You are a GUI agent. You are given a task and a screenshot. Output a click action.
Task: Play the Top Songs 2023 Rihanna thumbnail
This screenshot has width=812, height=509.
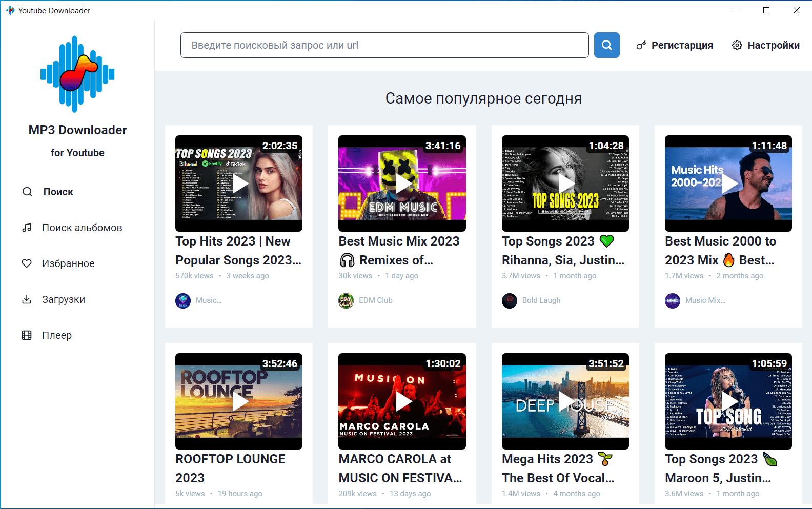(565, 184)
